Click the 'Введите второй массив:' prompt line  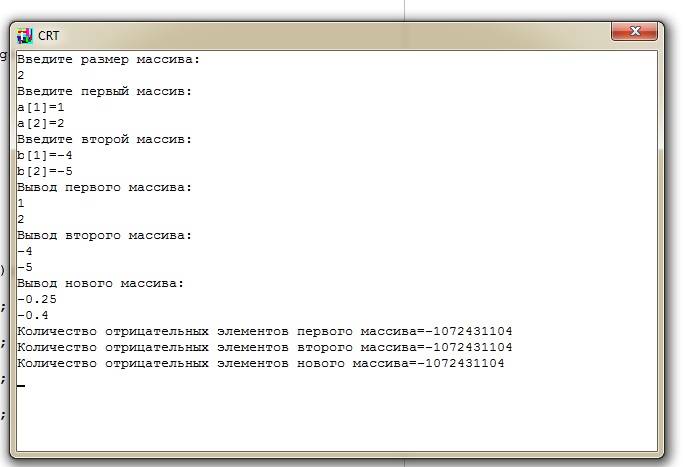coord(104,139)
